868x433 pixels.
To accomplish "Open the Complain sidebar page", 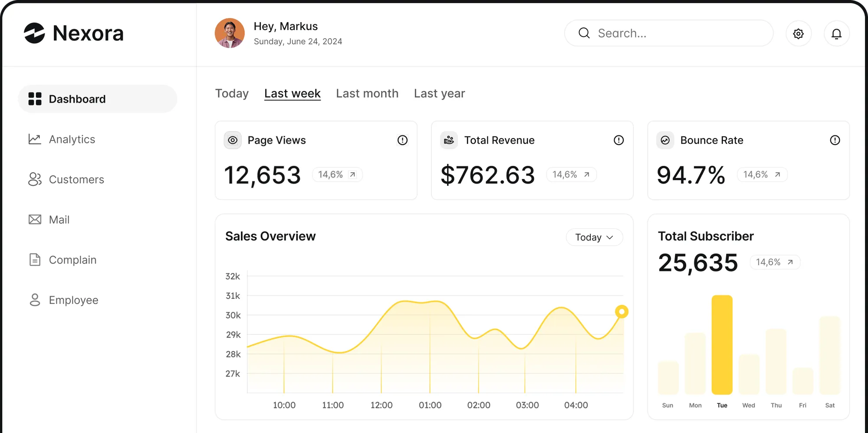I will click(72, 260).
